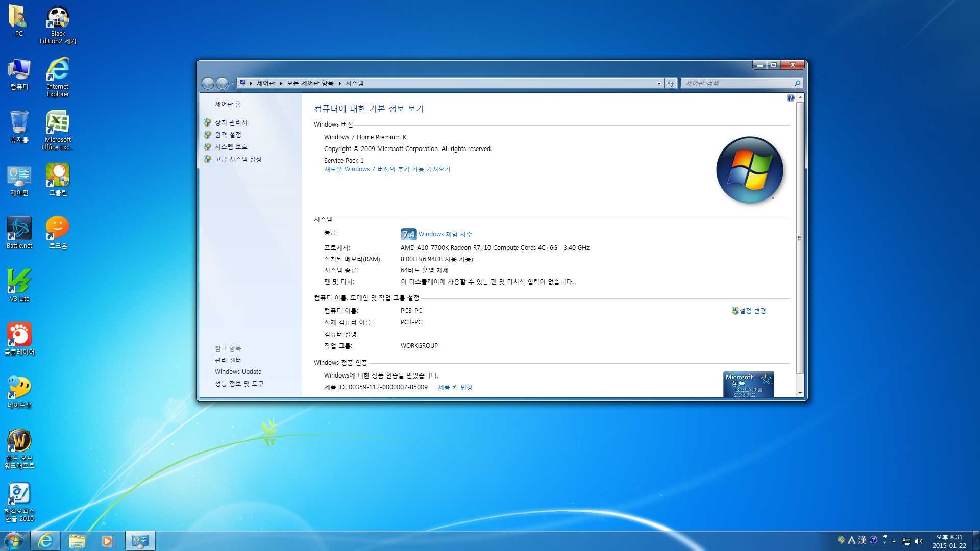
Task: Click the Windows 체험 지수 link
Action: pyautogui.click(x=445, y=234)
